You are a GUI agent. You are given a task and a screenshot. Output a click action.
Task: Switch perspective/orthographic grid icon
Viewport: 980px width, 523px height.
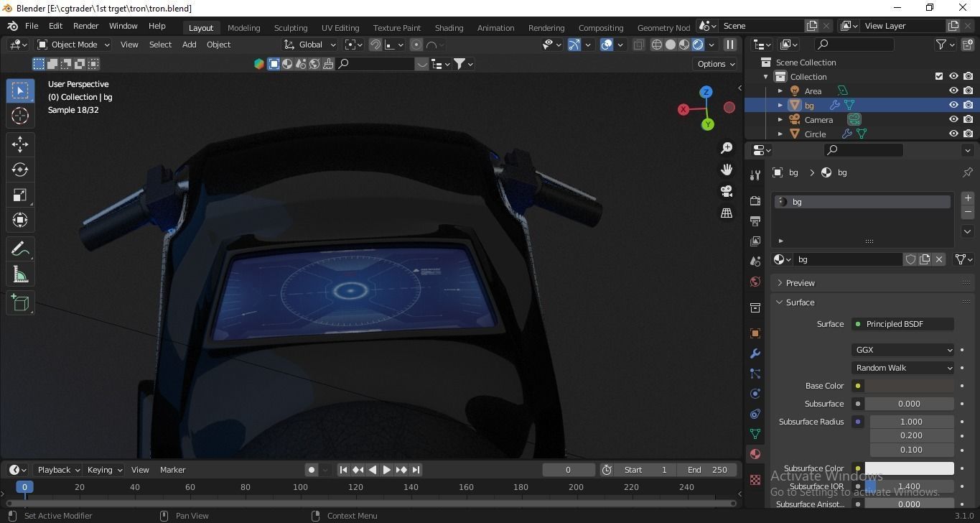pyautogui.click(x=727, y=213)
